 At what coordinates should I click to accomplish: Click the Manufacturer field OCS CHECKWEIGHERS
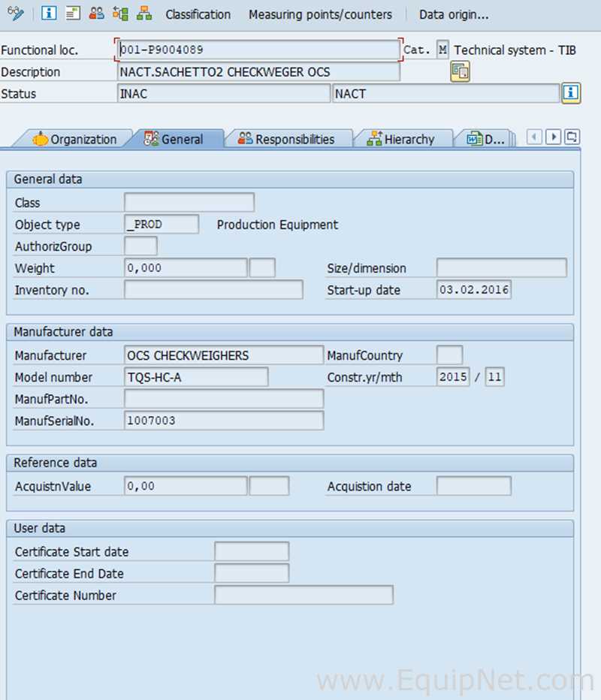click(x=224, y=355)
